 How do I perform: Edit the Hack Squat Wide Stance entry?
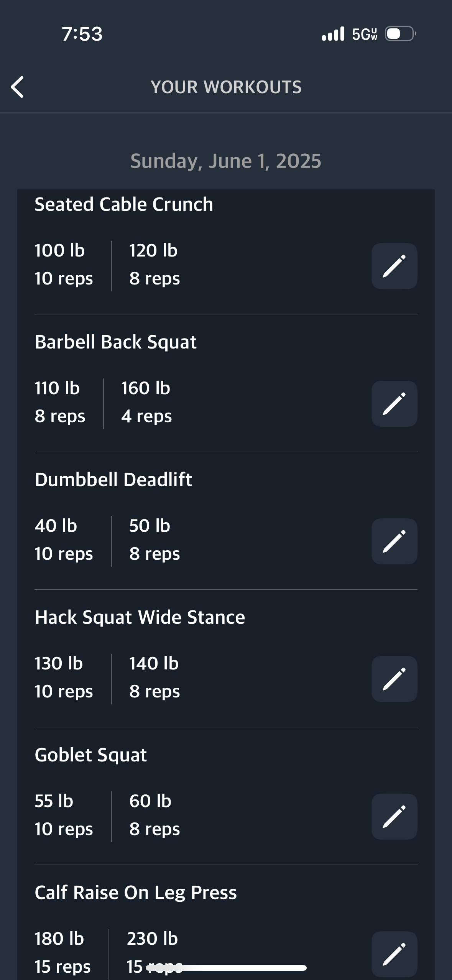click(x=394, y=679)
